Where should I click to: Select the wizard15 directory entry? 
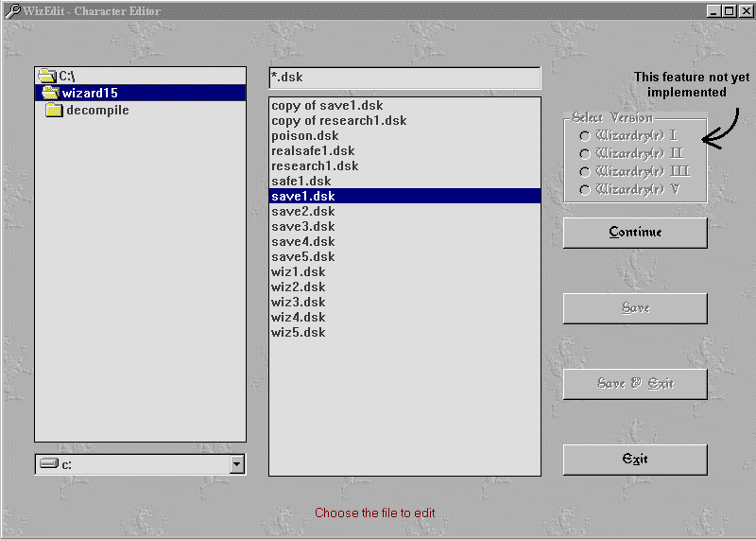[x=140, y=93]
